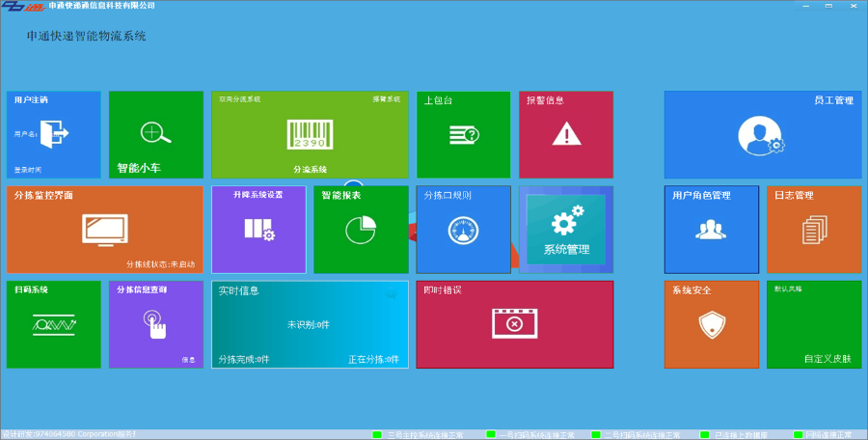Click the green indicator for 已连接上数据库
This screenshot has width=868, height=440.
click(x=705, y=435)
